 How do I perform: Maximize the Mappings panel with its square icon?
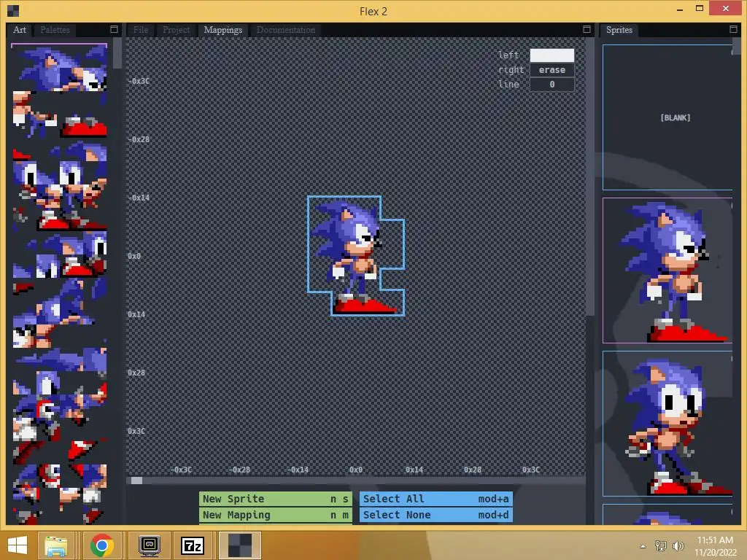coord(587,29)
